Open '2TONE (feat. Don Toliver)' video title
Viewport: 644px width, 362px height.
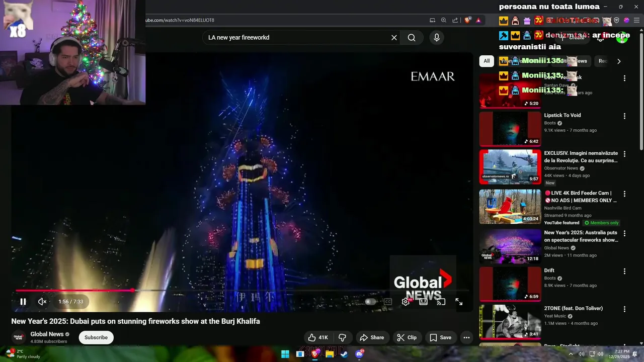pos(573,308)
